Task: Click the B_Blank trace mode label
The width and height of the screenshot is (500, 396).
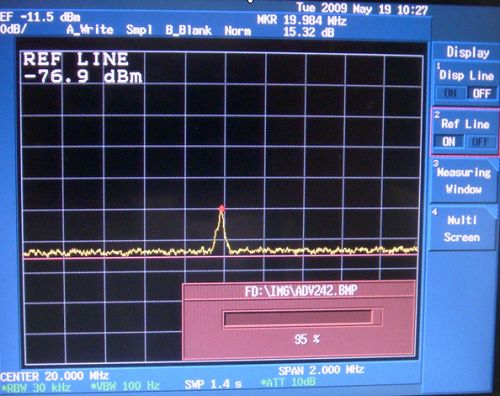Action: (x=189, y=30)
